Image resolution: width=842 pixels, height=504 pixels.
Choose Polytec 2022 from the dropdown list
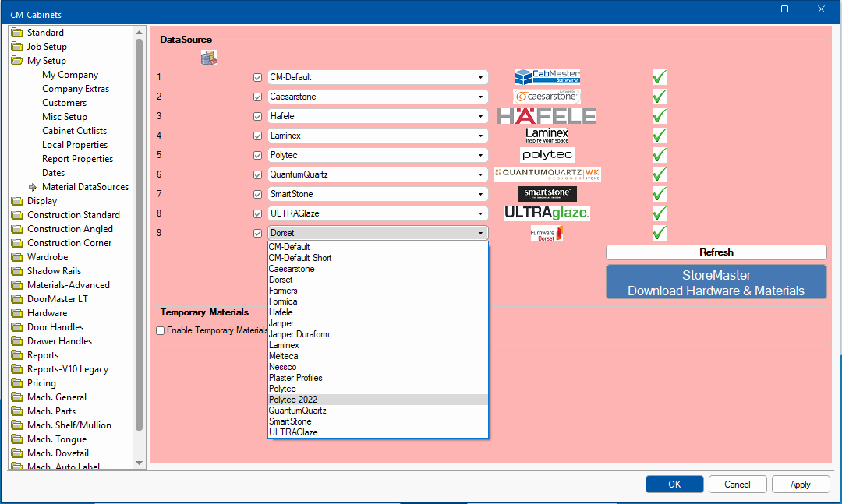tap(378, 400)
